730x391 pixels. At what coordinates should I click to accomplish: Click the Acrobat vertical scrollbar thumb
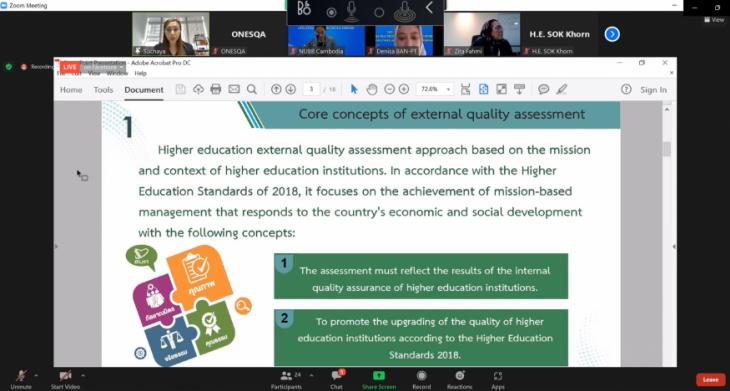tap(667, 149)
